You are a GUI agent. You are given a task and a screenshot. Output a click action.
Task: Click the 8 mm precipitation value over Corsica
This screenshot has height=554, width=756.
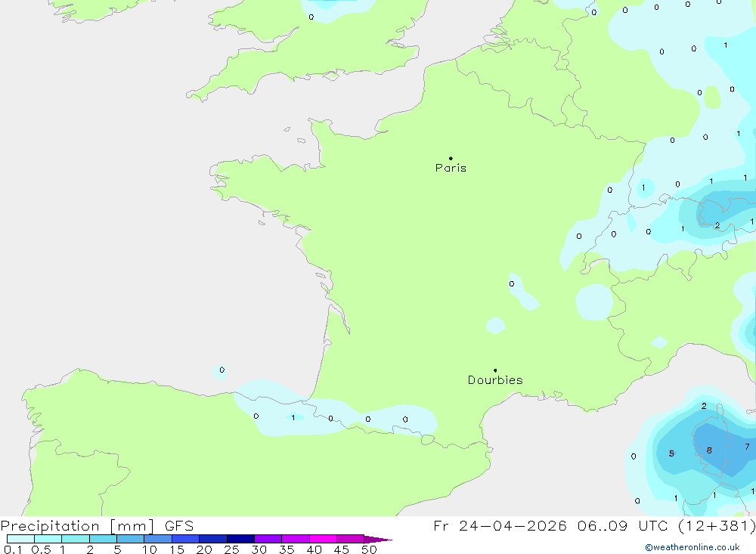tap(709, 450)
